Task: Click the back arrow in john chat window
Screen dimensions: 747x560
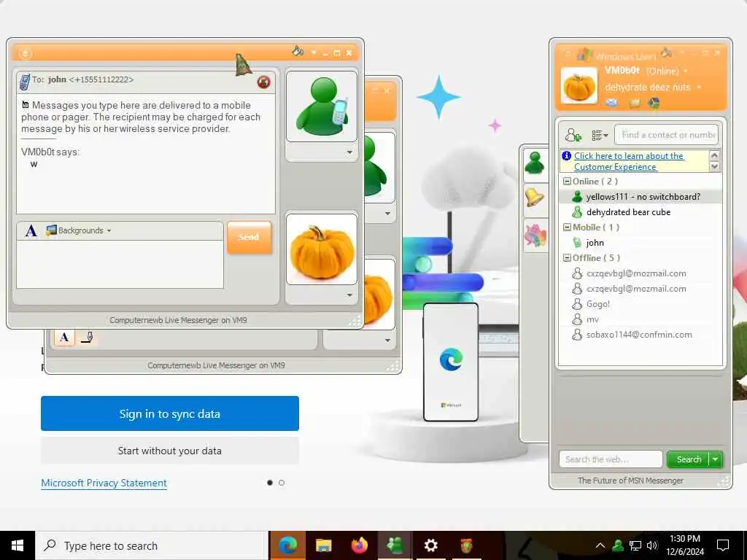Action: click(x=26, y=53)
